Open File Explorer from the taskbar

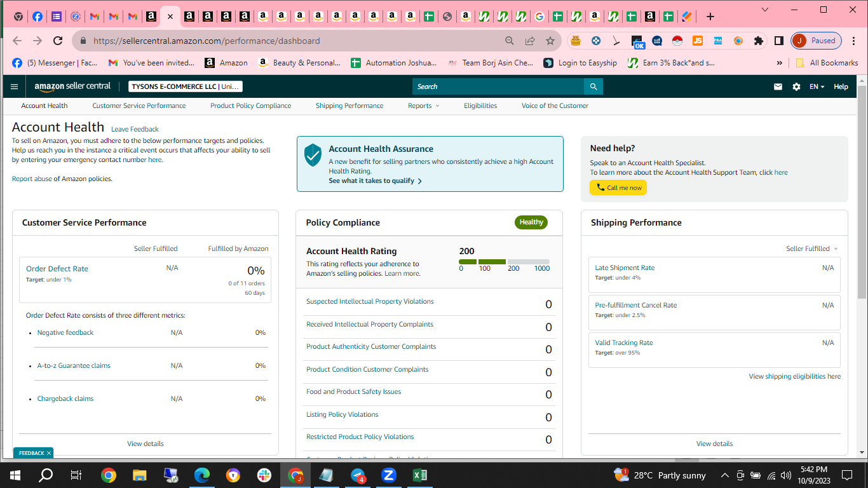[139, 475]
